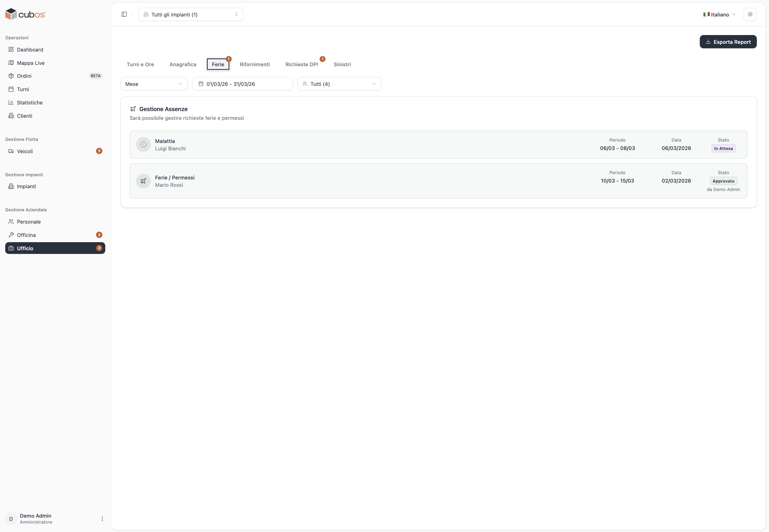Expand the Tutti (4) personnel filter

click(339, 84)
